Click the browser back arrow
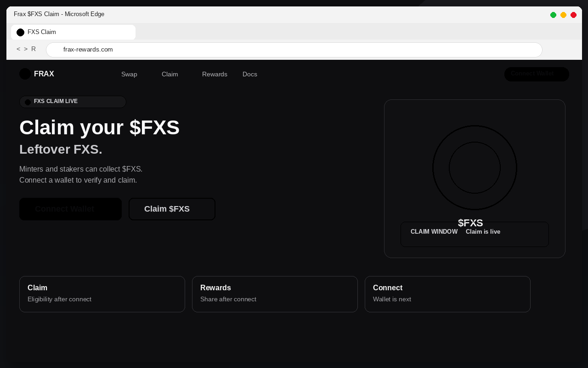The width and height of the screenshot is (588, 368). point(18,49)
